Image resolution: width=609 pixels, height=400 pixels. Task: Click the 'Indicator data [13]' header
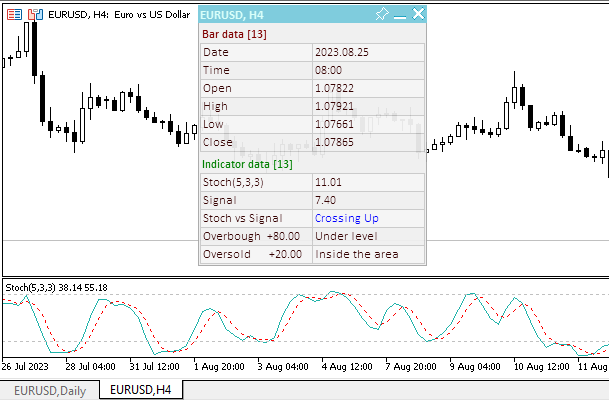247,164
